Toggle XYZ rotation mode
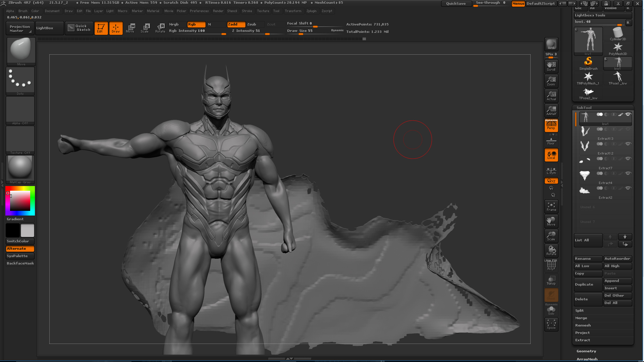 click(551, 181)
